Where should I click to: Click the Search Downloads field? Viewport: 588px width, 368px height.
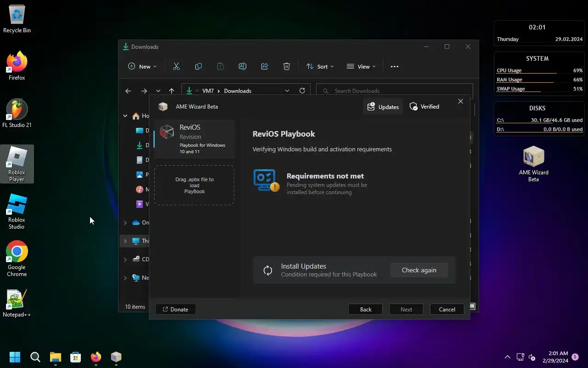point(395,91)
